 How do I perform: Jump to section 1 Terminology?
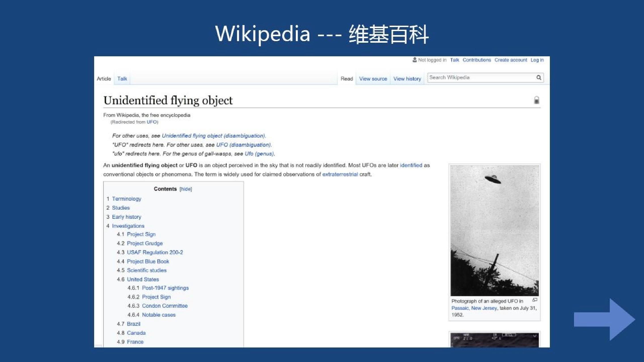point(127,199)
